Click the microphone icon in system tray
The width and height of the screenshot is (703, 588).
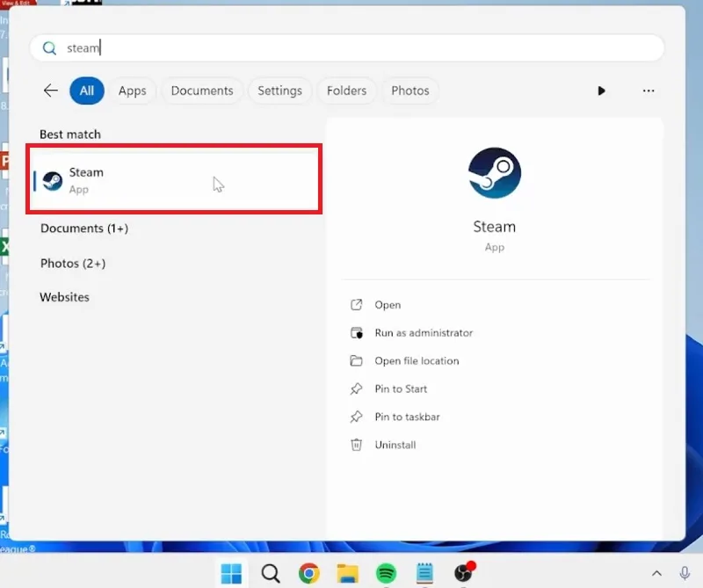click(685, 574)
